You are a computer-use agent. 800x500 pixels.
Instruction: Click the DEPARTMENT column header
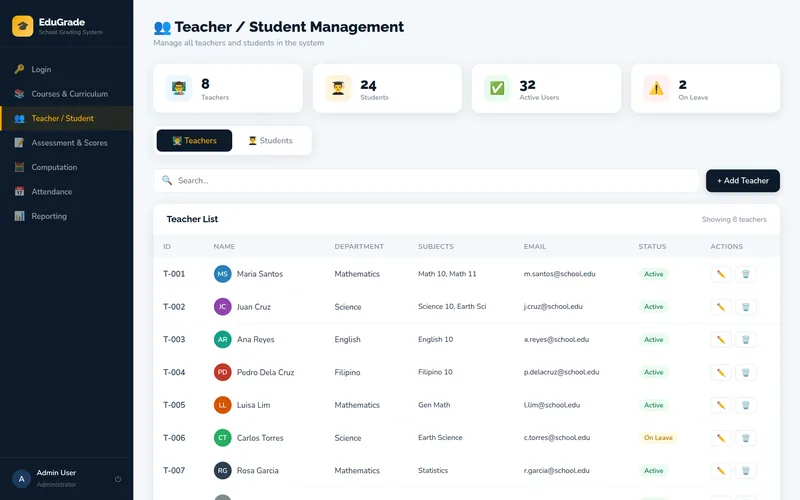[x=359, y=246]
